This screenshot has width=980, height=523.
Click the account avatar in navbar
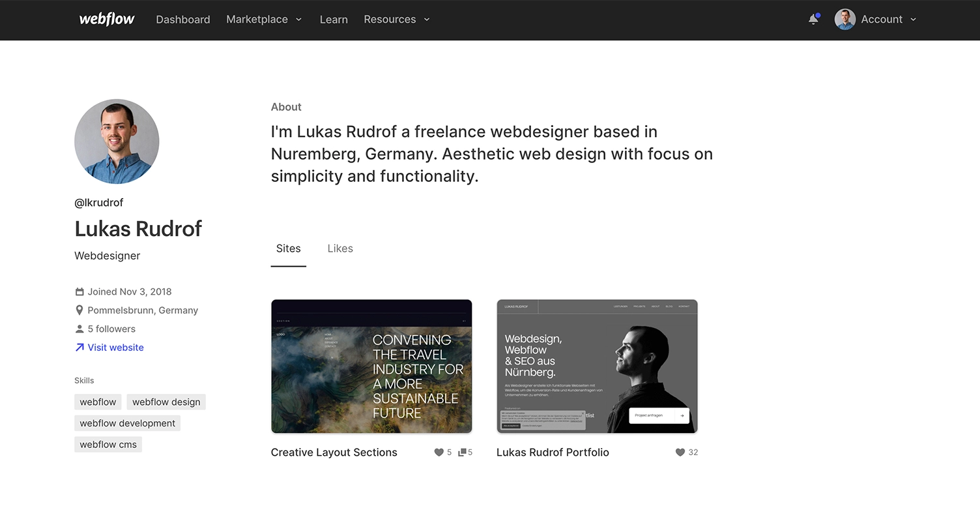coord(844,20)
